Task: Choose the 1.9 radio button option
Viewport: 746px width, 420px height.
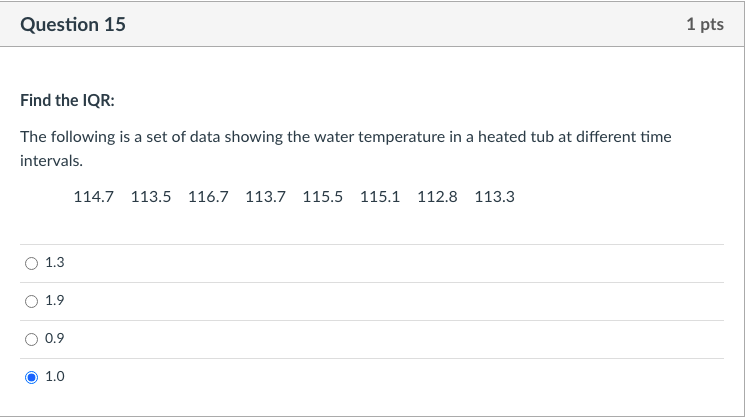Action: click(32, 301)
